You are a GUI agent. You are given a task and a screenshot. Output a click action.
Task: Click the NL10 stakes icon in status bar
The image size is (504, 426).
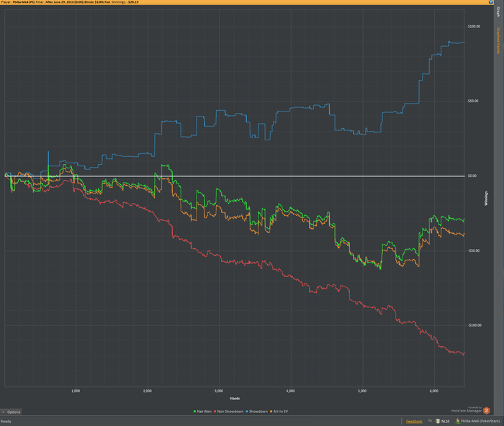(438, 421)
